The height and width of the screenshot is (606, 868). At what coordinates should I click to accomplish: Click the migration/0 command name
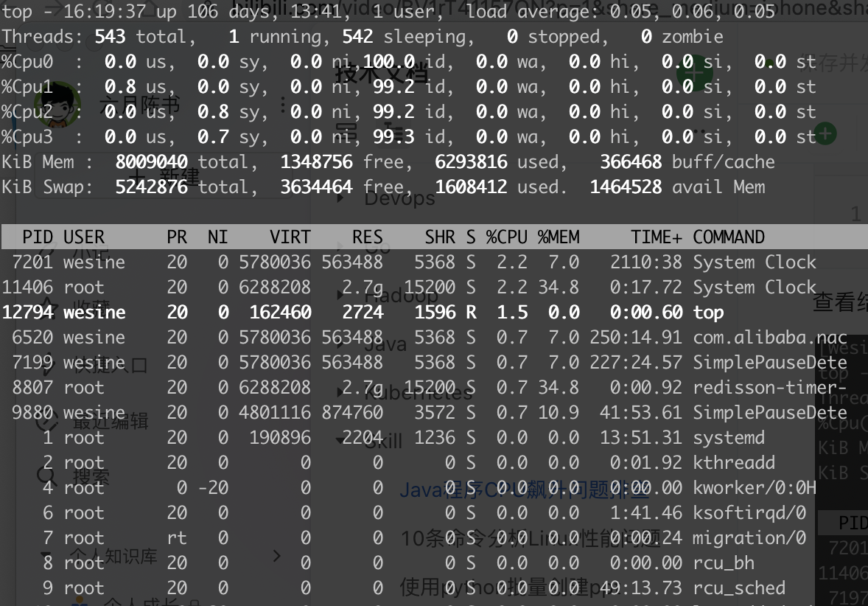(749, 538)
